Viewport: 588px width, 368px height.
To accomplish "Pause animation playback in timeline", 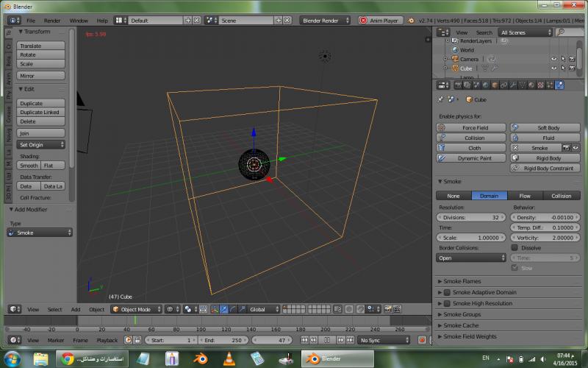I will [327, 340].
